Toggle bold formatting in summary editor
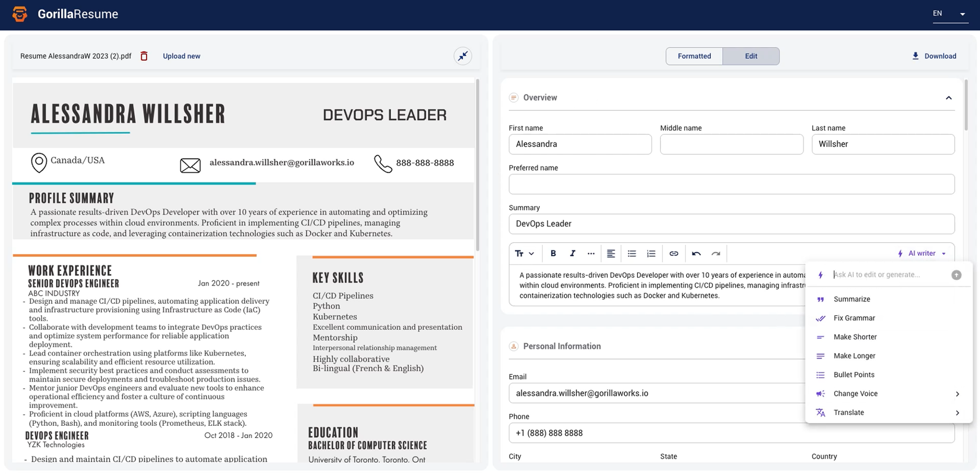Image resolution: width=980 pixels, height=474 pixels. pyautogui.click(x=553, y=253)
